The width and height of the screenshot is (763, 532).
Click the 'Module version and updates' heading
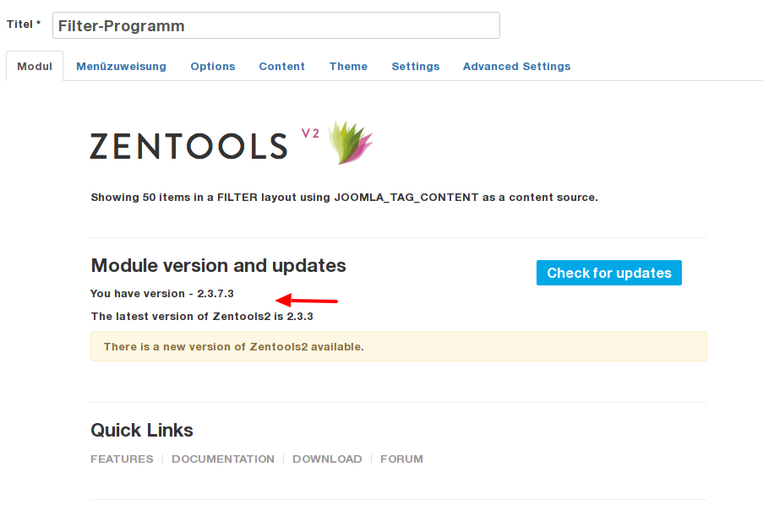point(219,265)
